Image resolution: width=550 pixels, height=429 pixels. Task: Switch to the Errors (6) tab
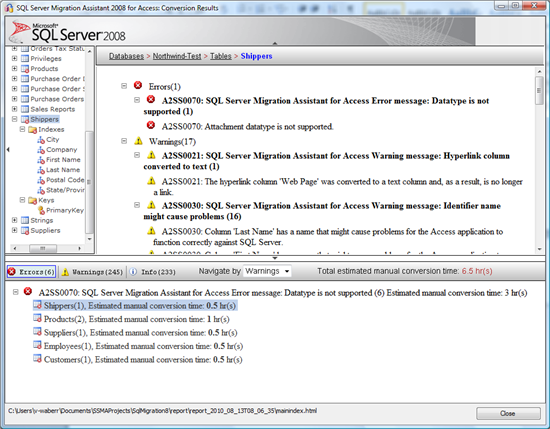31,272
